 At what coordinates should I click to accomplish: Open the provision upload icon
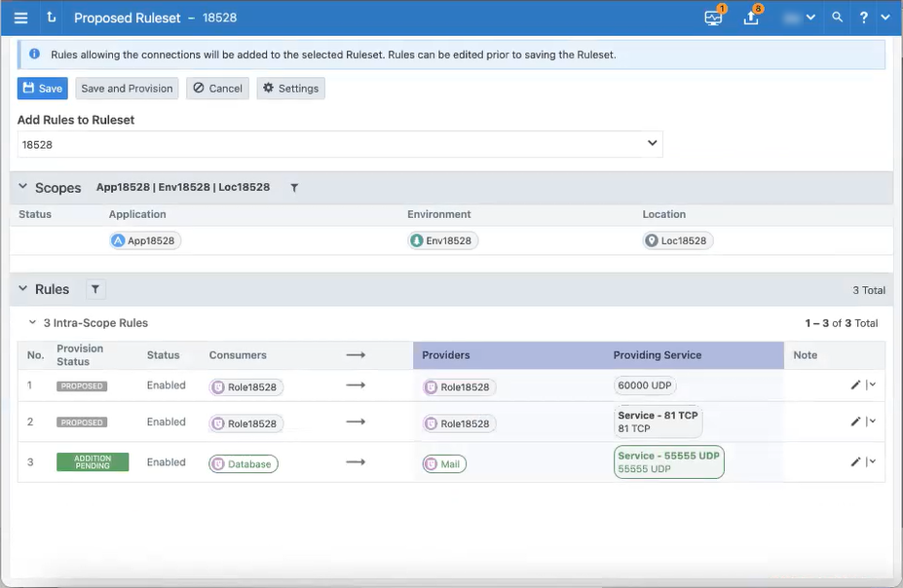click(x=751, y=18)
